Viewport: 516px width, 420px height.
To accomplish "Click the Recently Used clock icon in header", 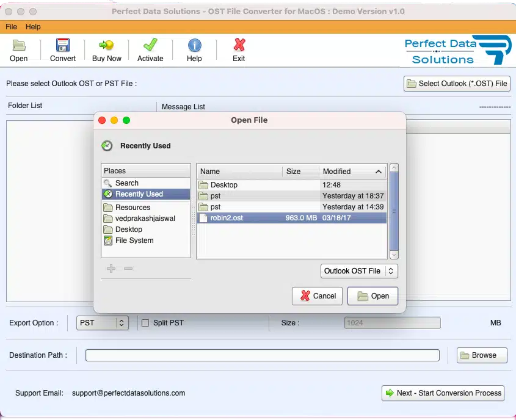I will [107, 146].
